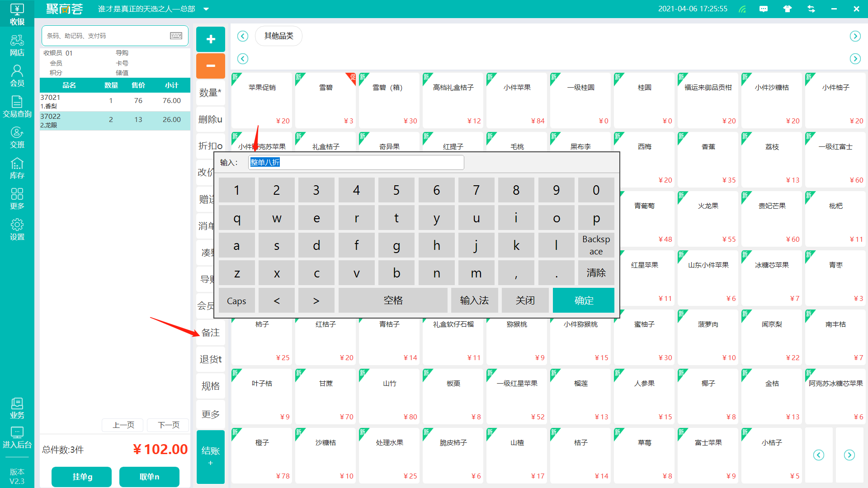Select the 香梨 order row

[115, 102]
